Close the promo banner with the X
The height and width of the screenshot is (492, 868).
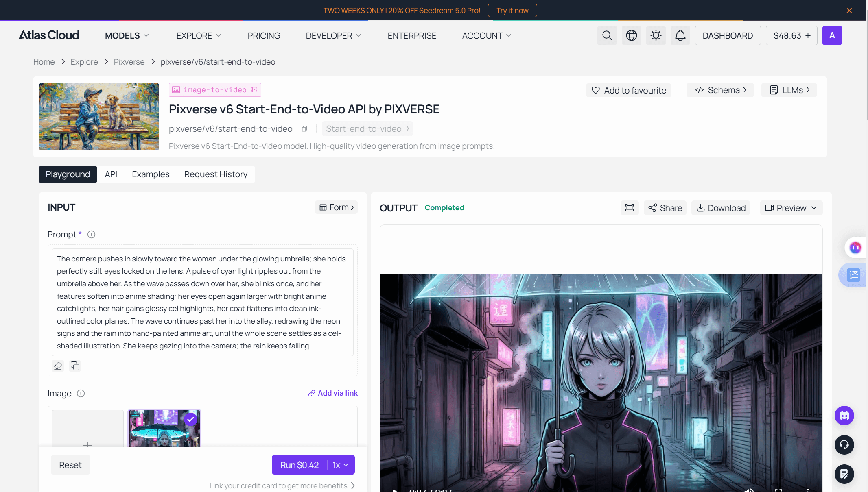(x=849, y=11)
